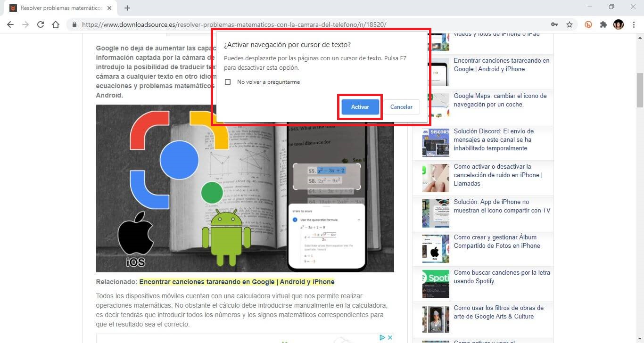Click the address bar URL

[x=234, y=24]
